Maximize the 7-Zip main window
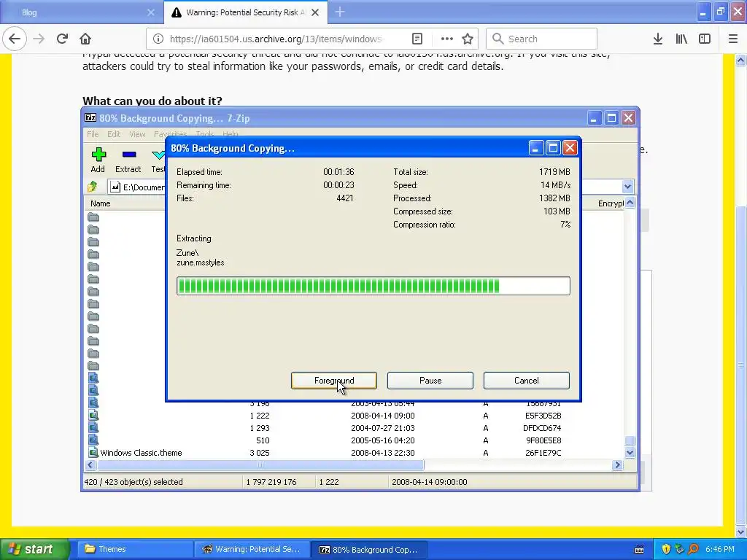The image size is (747, 560). pyautogui.click(x=611, y=117)
